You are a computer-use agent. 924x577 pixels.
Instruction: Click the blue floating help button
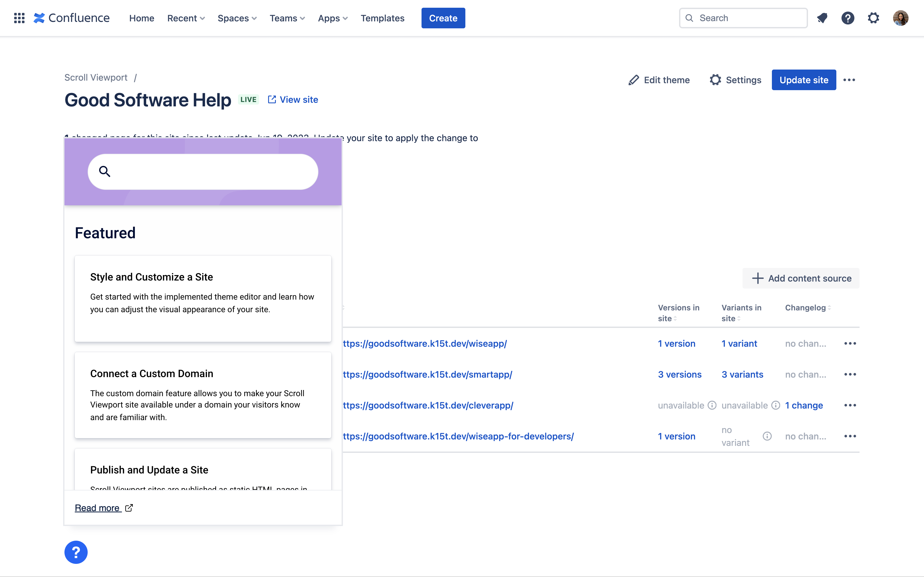(76, 552)
